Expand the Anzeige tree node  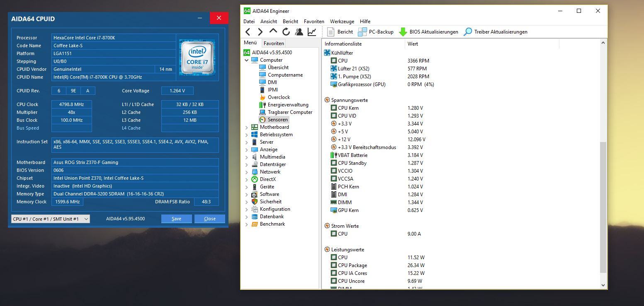click(247, 150)
